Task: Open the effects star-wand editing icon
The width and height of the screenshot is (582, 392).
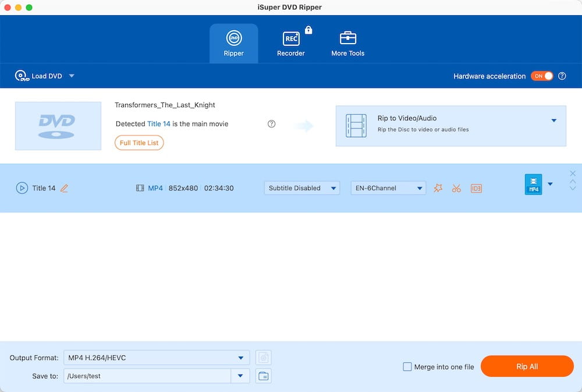Action: [438, 188]
